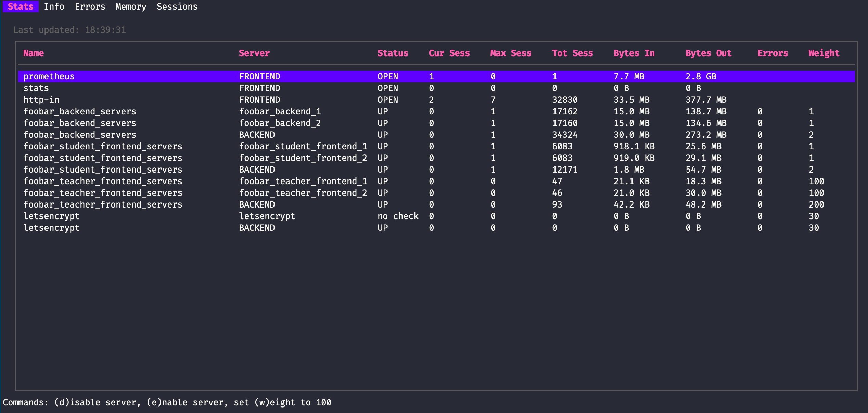Click the Bytes Out column header
This screenshot has width=868, height=413.
pos(708,53)
